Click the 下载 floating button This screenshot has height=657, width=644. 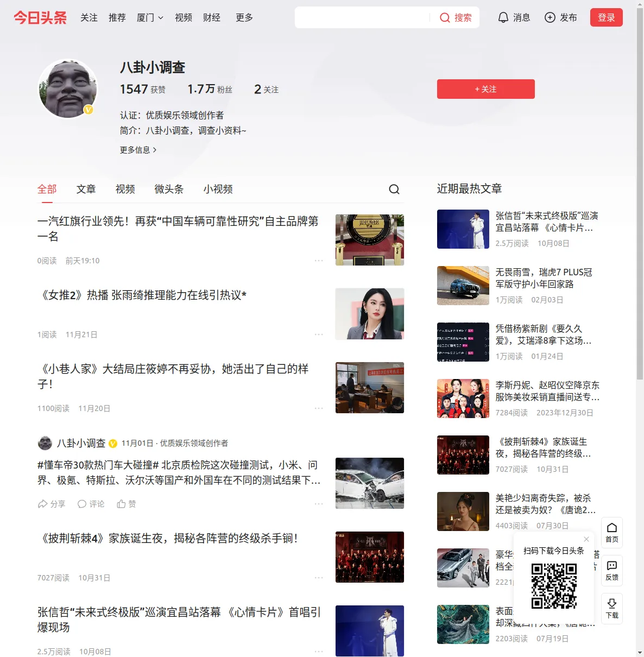tap(612, 609)
